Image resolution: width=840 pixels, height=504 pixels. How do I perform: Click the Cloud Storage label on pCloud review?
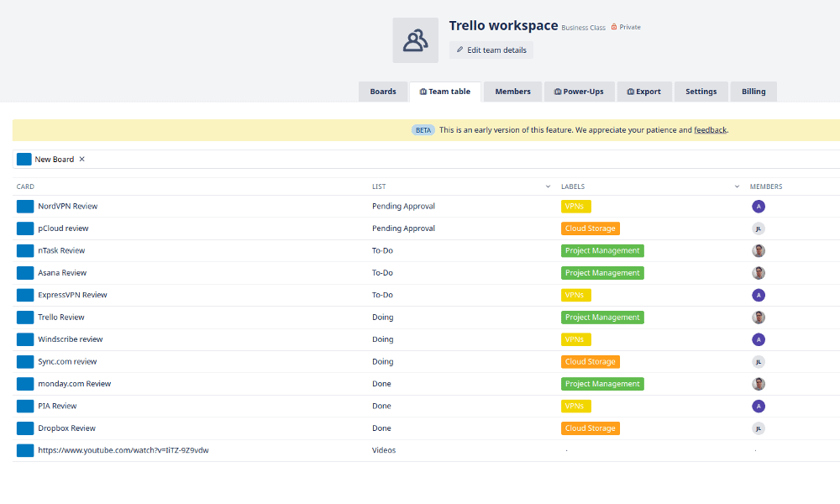(591, 228)
